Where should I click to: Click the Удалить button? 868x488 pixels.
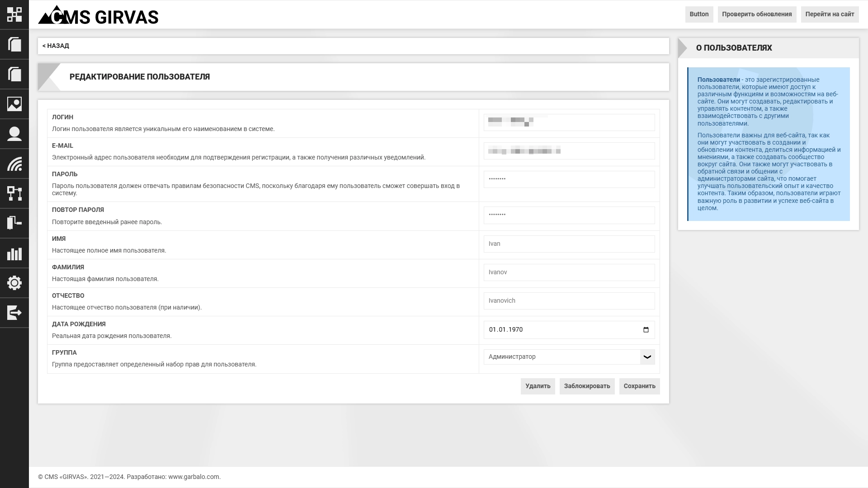point(538,386)
